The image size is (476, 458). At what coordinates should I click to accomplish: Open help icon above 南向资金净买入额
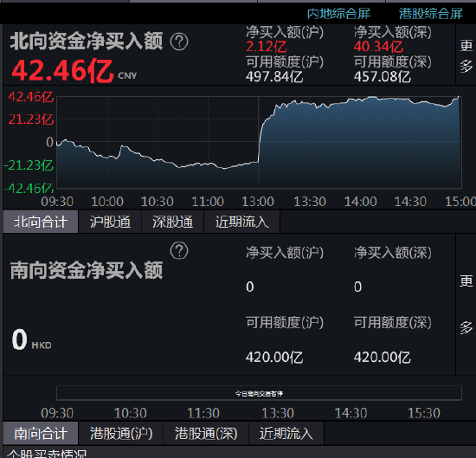(x=179, y=250)
